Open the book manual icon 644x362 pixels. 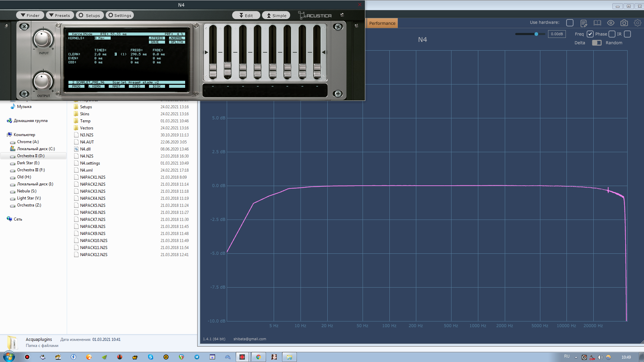(x=597, y=23)
